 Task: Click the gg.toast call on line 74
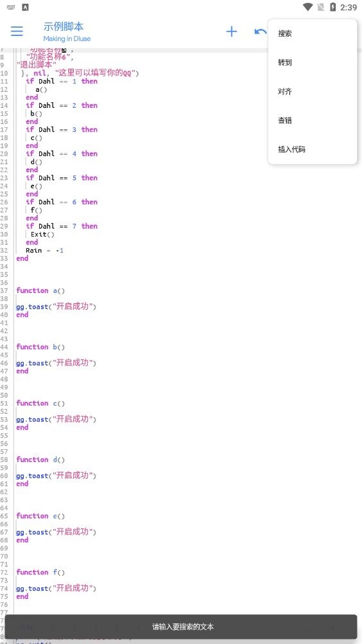(x=56, y=589)
